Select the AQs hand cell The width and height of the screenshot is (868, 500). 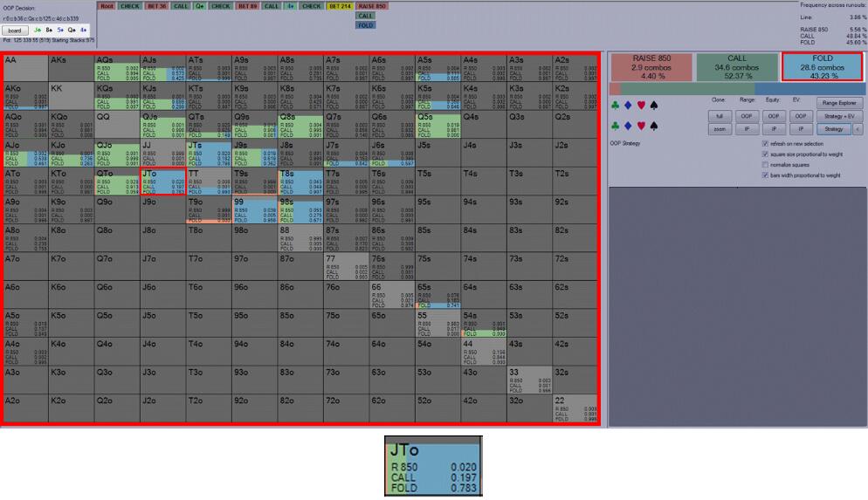pyautogui.click(x=117, y=67)
